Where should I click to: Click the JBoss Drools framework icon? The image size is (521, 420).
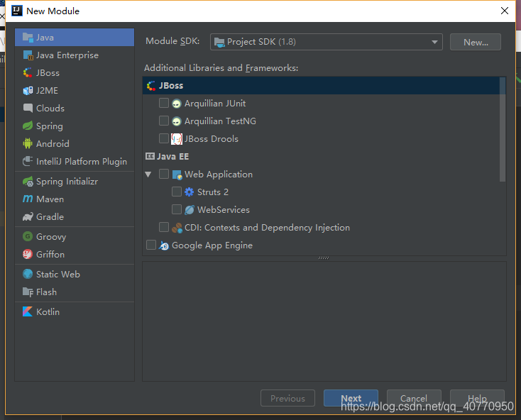pyautogui.click(x=177, y=139)
